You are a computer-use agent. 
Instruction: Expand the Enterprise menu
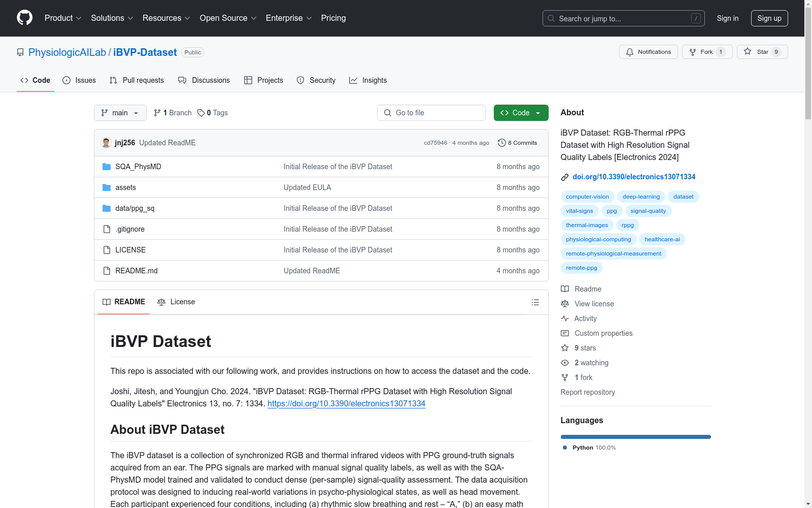[289, 18]
